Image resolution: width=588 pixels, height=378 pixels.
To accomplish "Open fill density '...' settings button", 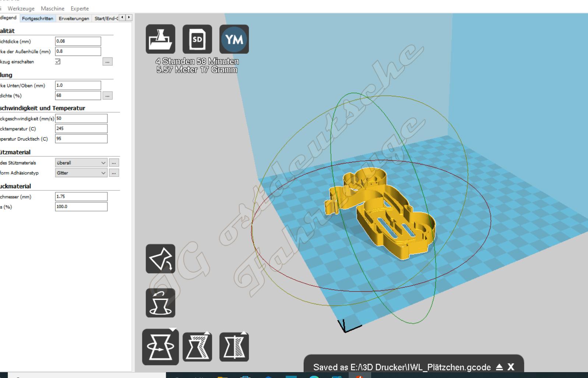I will [107, 96].
